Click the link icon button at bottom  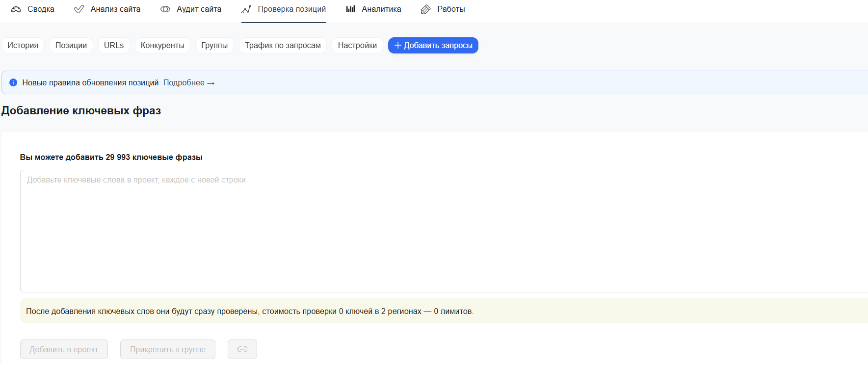[242, 349]
